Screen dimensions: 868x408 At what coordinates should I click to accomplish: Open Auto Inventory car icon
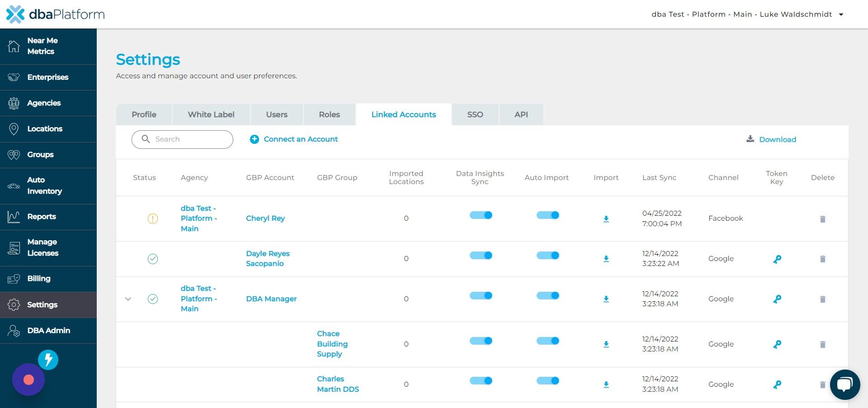pos(14,186)
